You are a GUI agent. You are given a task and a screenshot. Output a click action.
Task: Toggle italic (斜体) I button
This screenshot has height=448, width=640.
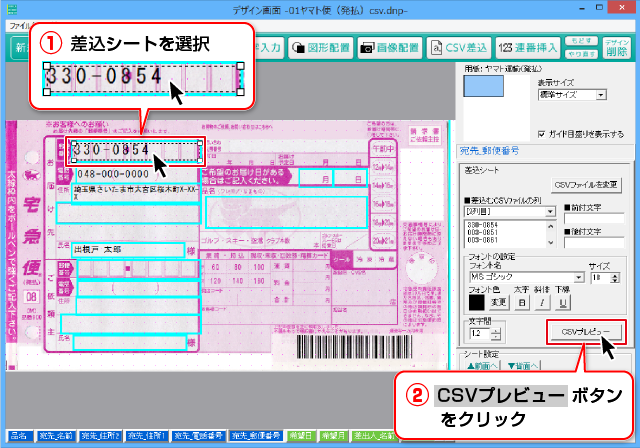[x=542, y=302]
